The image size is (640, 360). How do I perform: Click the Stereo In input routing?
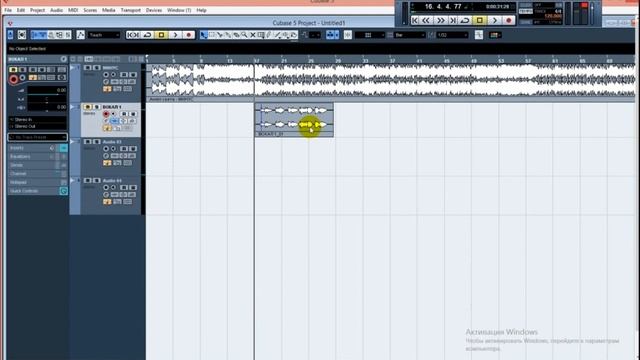[38, 120]
